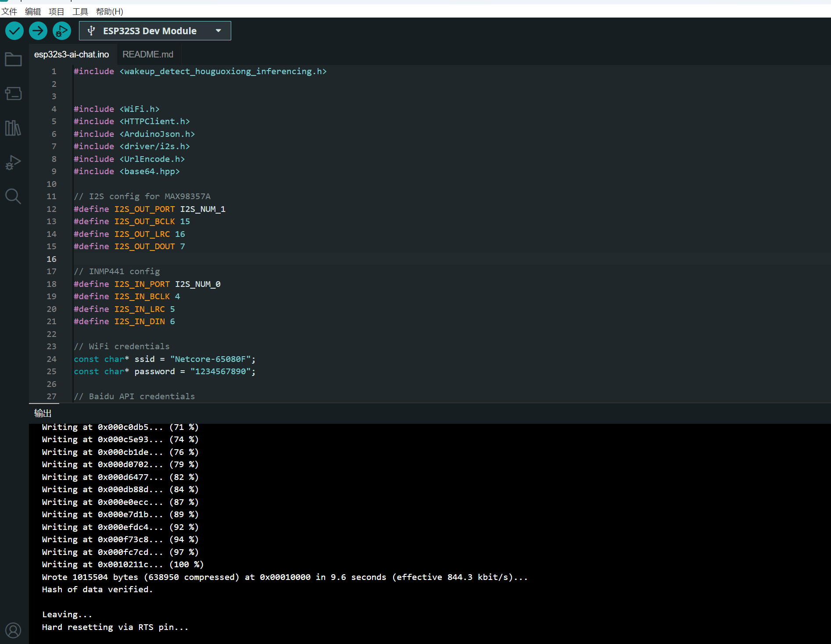Click the "Writing at 0x000fc7cd... (97 %)" line

tap(120, 552)
